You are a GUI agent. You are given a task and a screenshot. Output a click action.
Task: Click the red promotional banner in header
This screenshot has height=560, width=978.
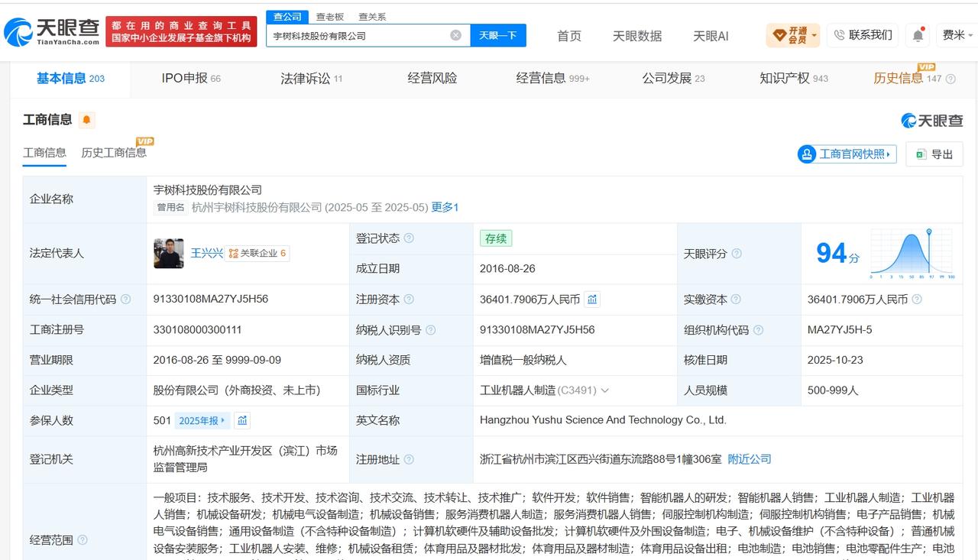point(181,31)
